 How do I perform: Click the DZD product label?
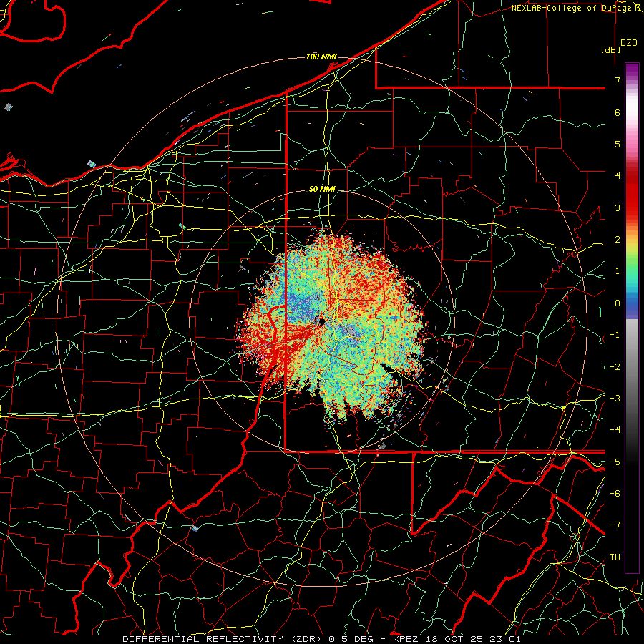coord(629,43)
